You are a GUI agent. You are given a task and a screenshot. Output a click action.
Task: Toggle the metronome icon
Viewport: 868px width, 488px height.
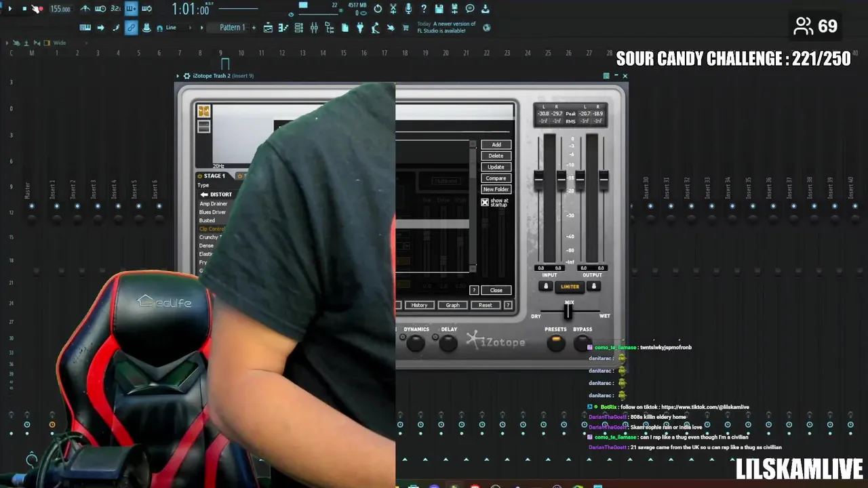coord(85,9)
